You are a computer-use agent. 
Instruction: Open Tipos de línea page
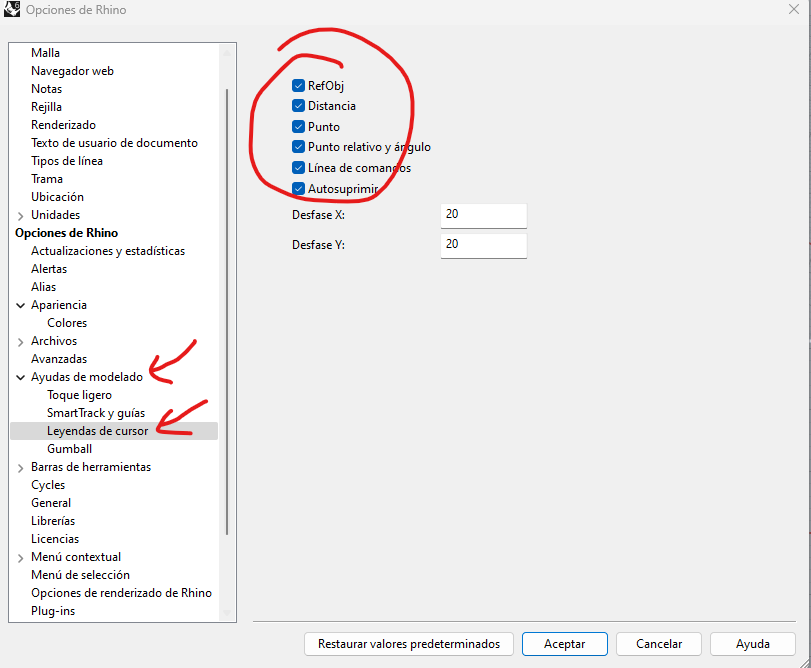click(x=67, y=161)
